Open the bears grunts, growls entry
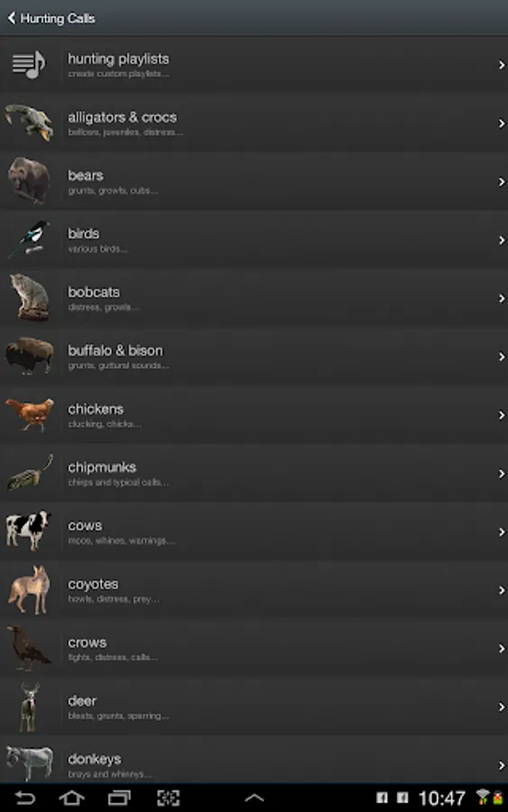Viewport: 508px width, 812px height. [254, 181]
